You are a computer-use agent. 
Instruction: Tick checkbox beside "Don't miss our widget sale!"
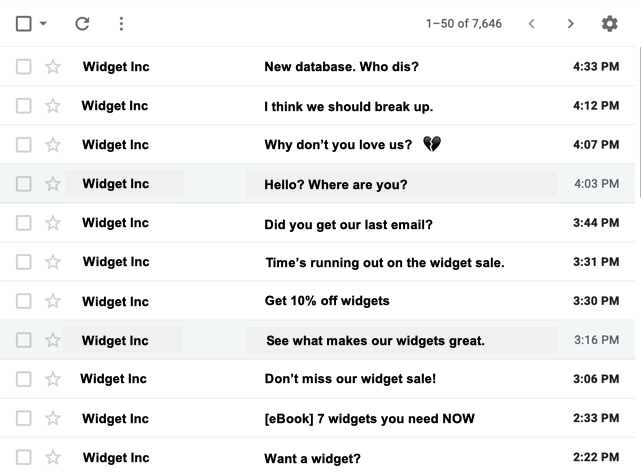click(24, 379)
